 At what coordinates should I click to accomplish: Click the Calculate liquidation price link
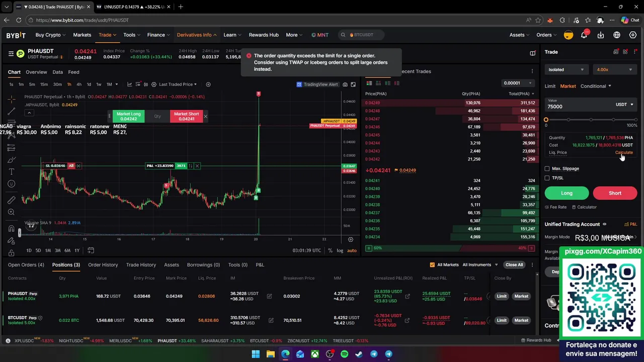[x=624, y=152]
